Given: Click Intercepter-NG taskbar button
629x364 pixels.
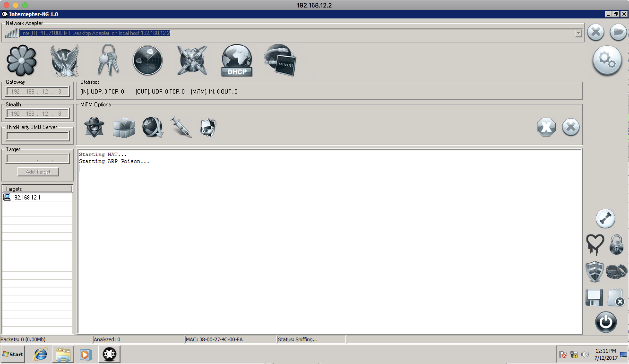Looking at the screenshot, I should (x=109, y=354).
